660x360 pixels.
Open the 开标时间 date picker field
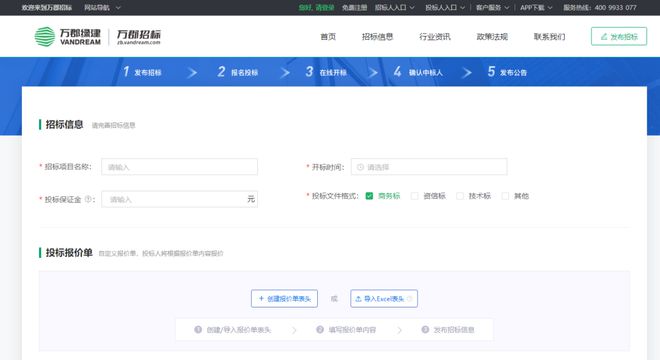[x=429, y=167]
